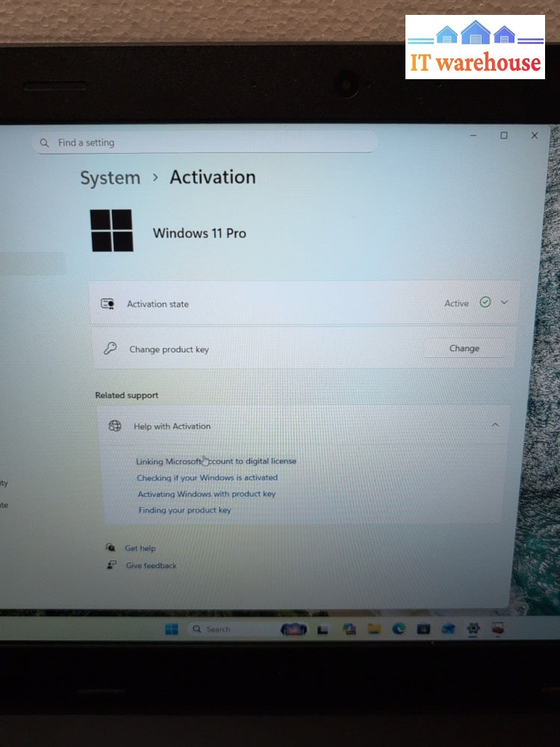Click the Change product key button
This screenshot has width=560, height=747.
tap(464, 348)
